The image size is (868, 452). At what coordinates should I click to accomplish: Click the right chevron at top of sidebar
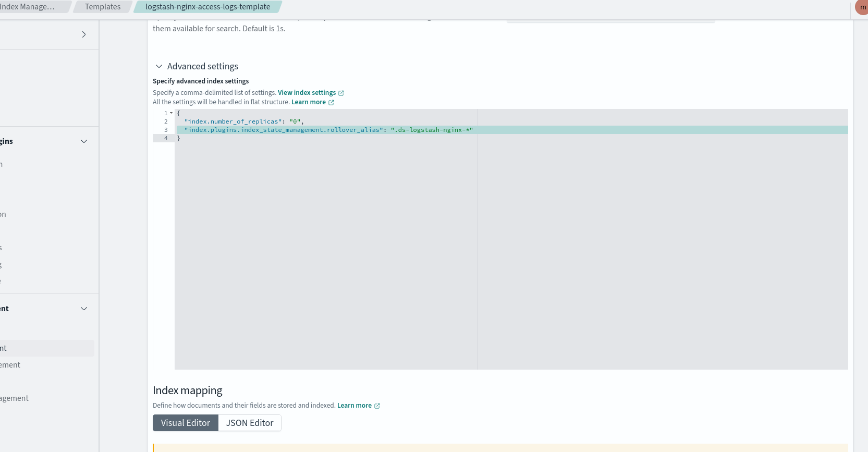pyautogui.click(x=84, y=34)
